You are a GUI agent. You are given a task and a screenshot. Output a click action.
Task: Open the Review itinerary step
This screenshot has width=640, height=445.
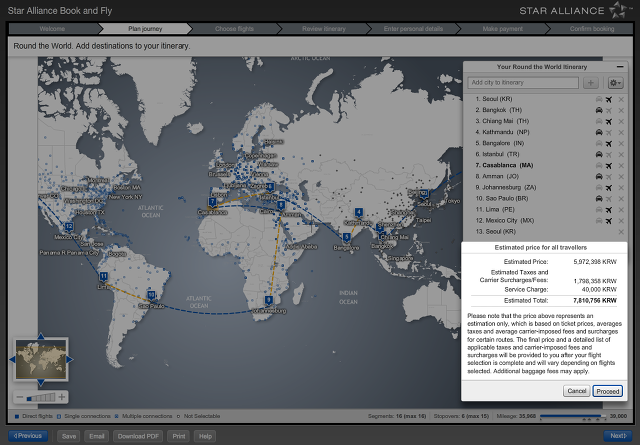tap(324, 29)
